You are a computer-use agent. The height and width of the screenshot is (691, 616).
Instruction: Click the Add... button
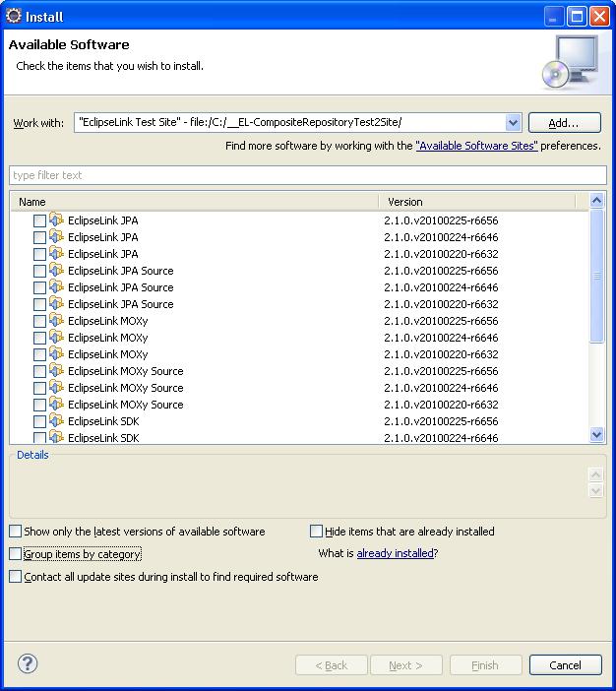coord(565,122)
